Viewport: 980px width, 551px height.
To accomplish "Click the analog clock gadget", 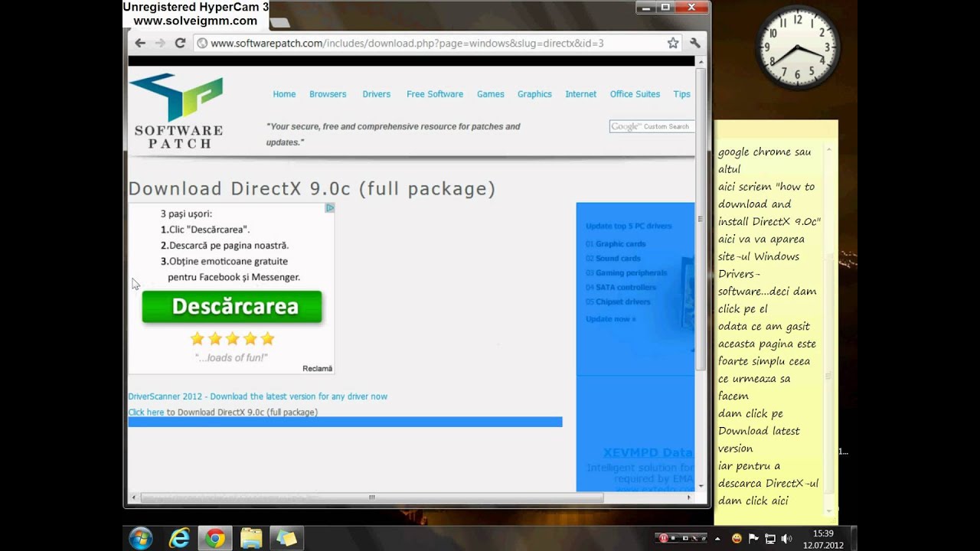I will (798, 47).
